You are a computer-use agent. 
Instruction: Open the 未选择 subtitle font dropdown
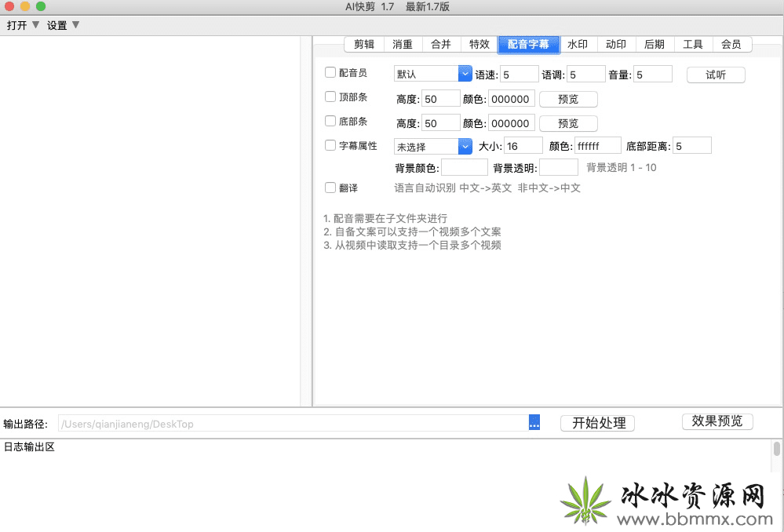coord(432,147)
